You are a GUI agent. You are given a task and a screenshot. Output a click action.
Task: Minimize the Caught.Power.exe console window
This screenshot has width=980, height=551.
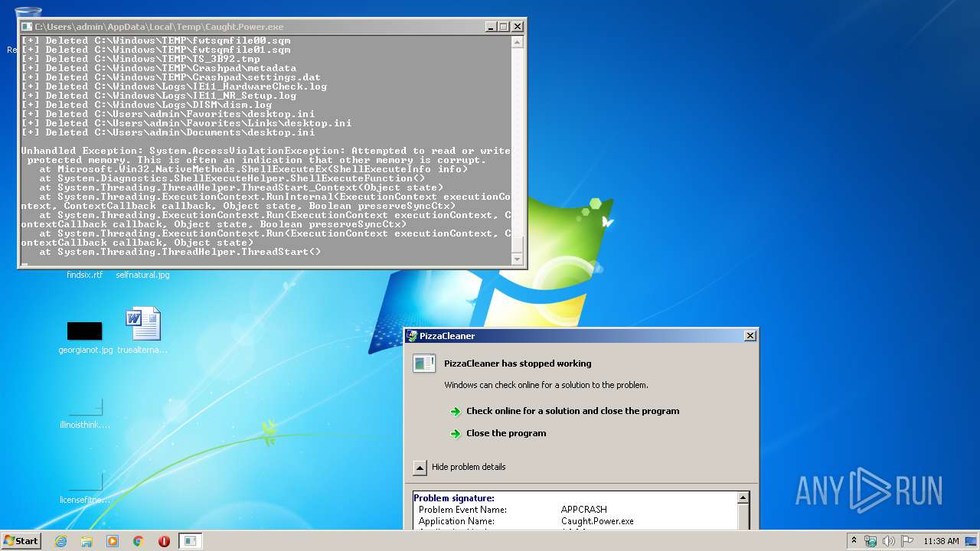coord(491,27)
